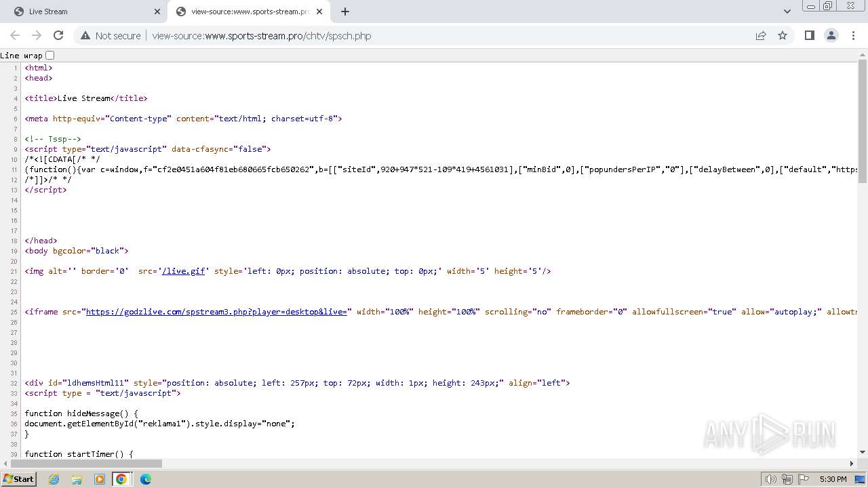Image resolution: width=868 pixels, height=488 pixels.
Task: Reload the current page
Action: (x=58, y=35)
